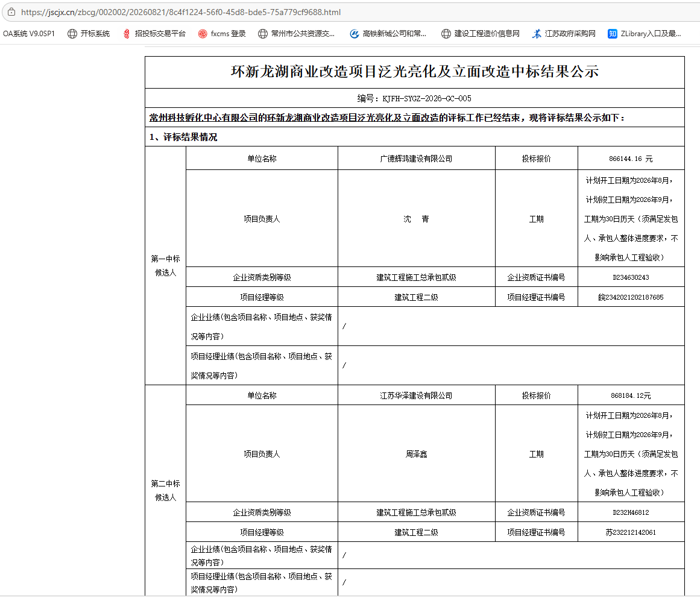This screenshot has width=700, height=598.
Task: Click the 第二中标候选人 row header
Action: 165,490
